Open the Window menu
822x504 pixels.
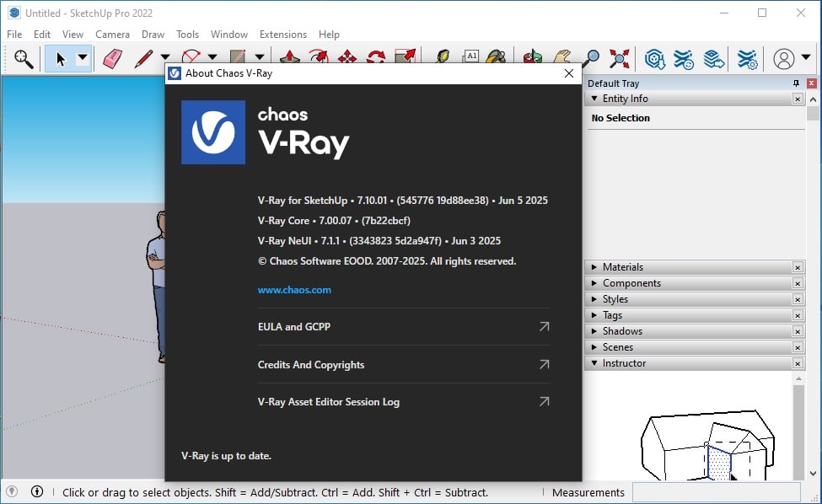(229, 34)
